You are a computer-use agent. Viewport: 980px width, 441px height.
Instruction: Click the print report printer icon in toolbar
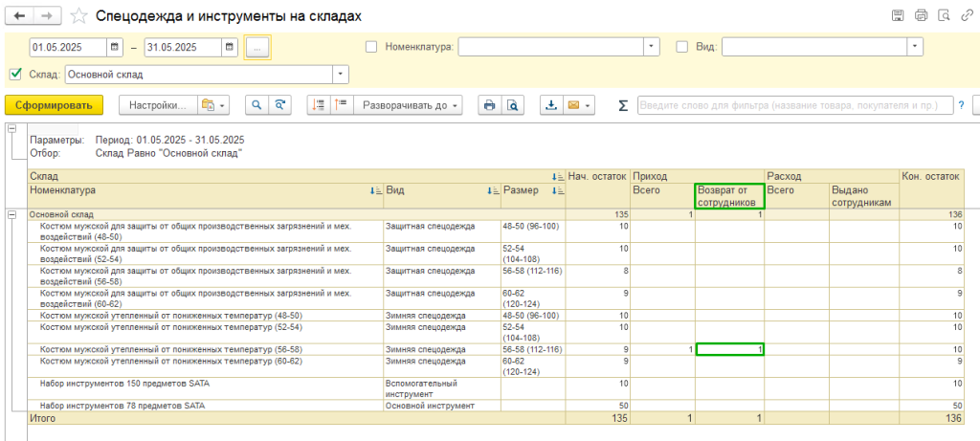click(x=489, y=105)
